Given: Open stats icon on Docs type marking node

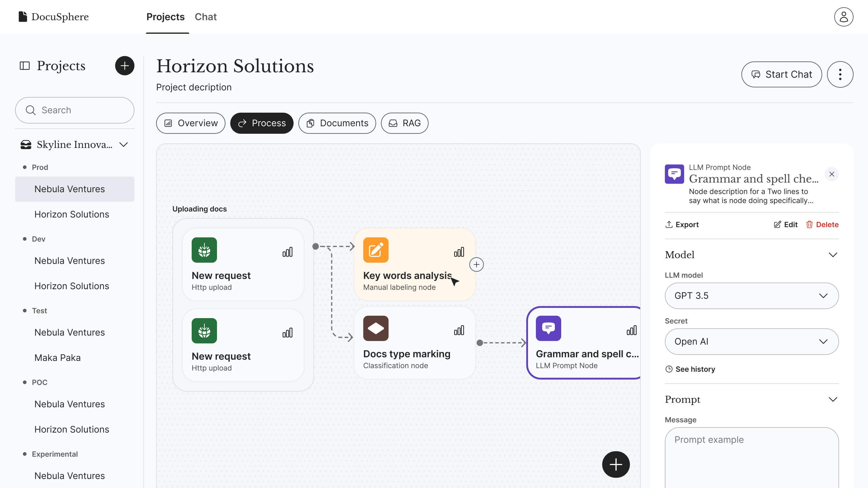Looking at the screenshot, I should point(459,330).
